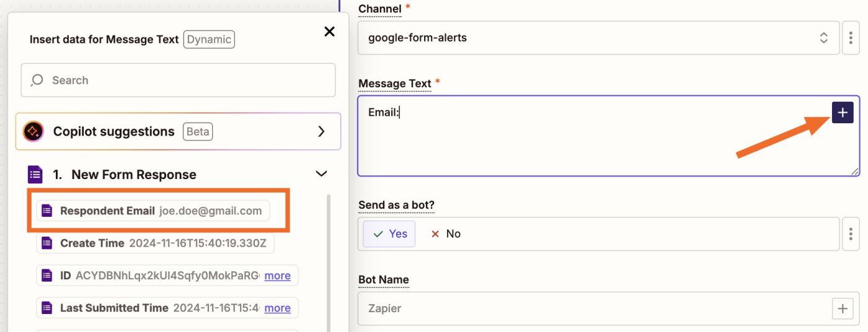Screen dimensions: 868x332
Task: Click the form icon on Create Time
Action: pyautogui.click(x=46, y=243)
